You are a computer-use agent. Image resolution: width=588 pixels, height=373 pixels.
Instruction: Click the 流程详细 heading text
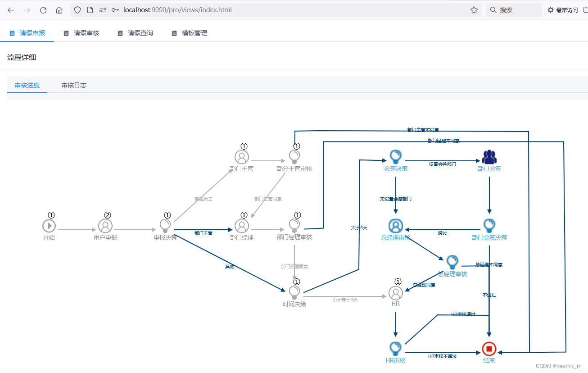(22, 57)
